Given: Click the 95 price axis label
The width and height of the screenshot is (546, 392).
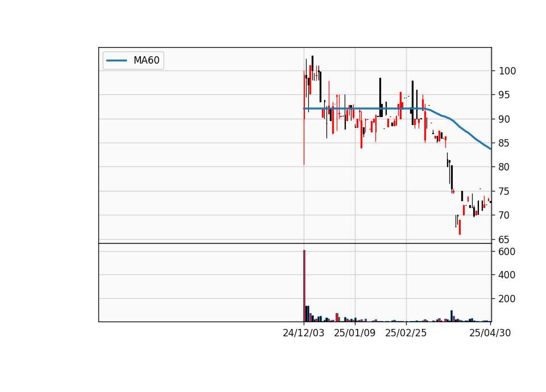Looking at the screenshot, I should coord(504,95).
